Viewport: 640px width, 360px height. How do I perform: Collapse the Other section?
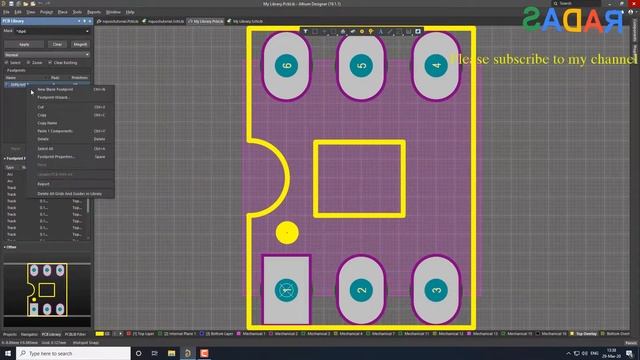(5, 247)
